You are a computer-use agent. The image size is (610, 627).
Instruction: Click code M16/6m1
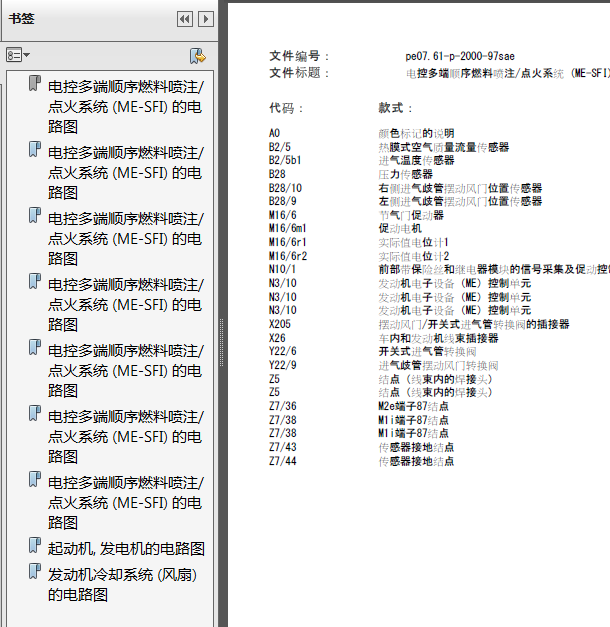pos(288,228)
